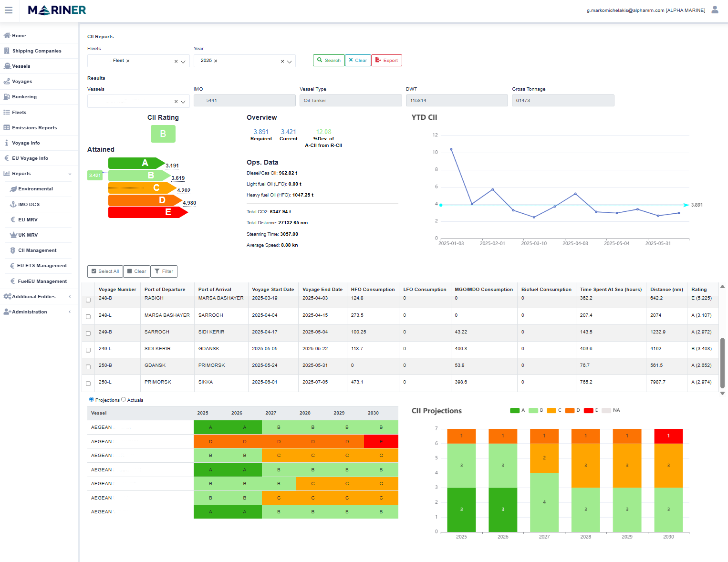
Task: Click the Home house icon
Action: [7, 36]
